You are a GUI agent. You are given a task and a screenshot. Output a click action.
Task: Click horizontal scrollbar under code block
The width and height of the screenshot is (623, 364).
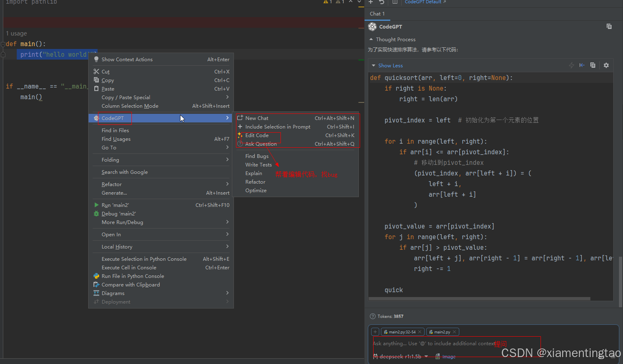479,299
